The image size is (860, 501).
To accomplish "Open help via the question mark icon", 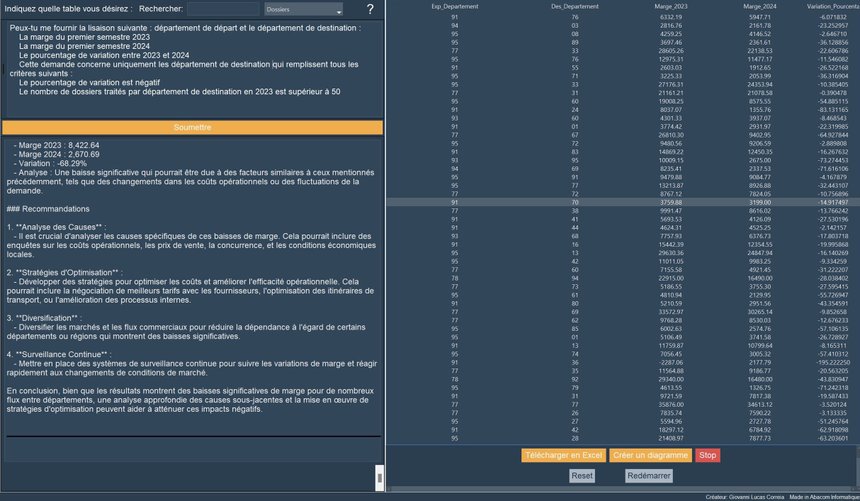I will tap(370, 9).
